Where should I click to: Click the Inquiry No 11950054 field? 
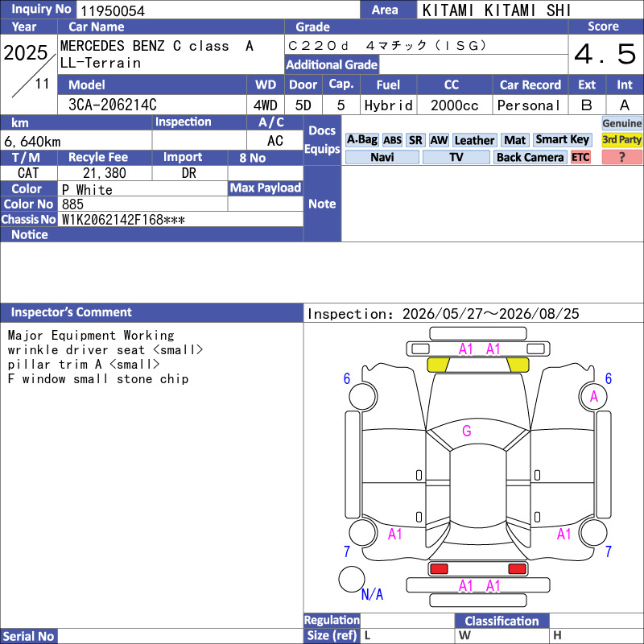pyautogui.click(x=217, y=10)
